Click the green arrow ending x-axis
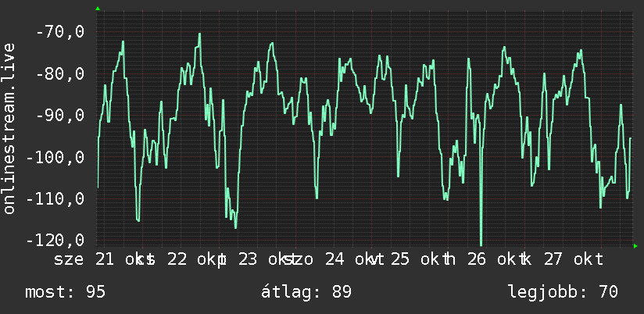 [635, 246]
